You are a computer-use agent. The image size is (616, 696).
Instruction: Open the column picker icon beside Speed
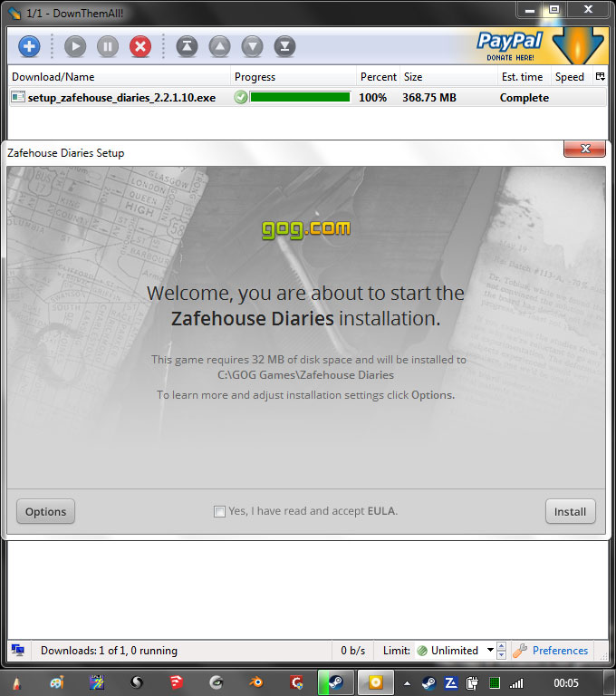click(x=600, y=76)
